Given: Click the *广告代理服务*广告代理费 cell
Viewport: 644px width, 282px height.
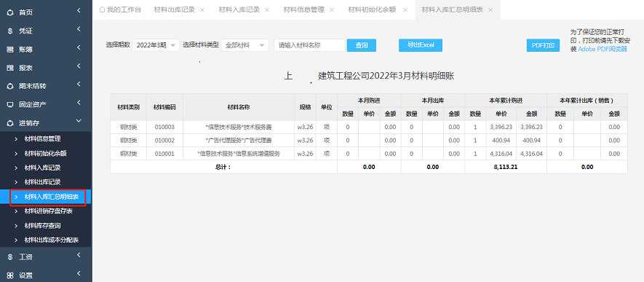Looking at the screenshot, I should [x=239, y=141].
